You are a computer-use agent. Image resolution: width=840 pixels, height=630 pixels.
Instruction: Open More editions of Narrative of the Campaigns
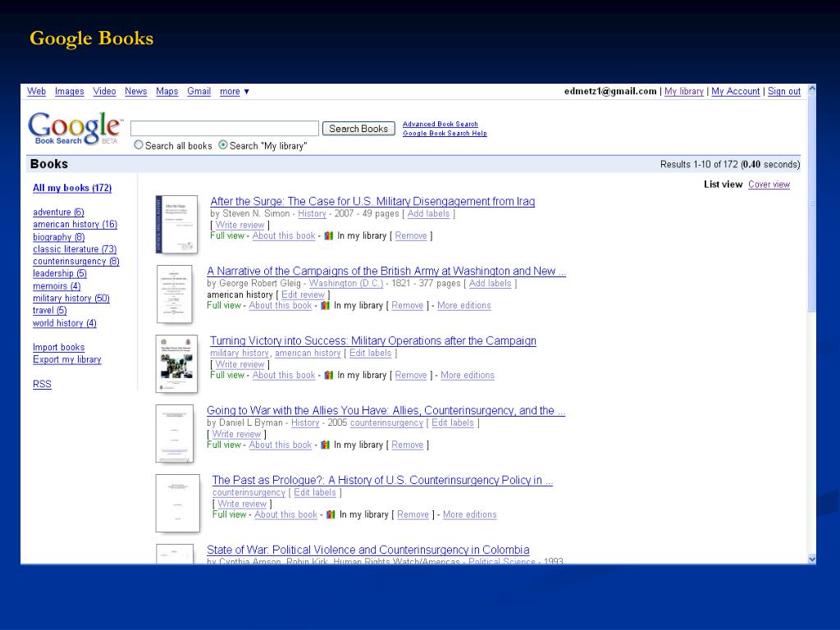coord(464,305)
